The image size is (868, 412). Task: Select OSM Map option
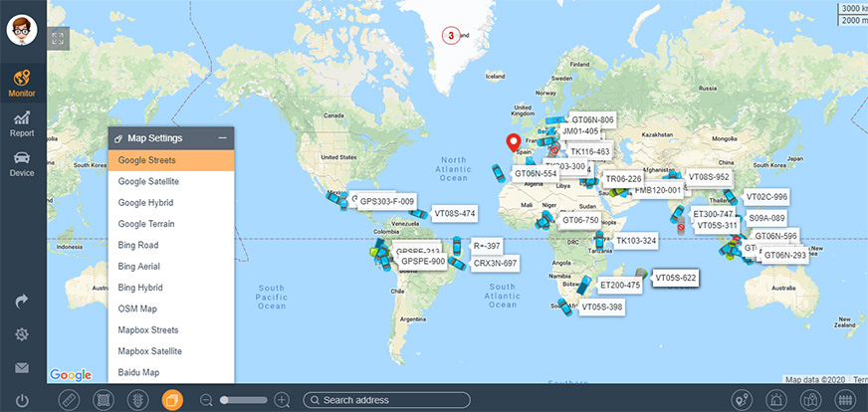[171, 309]
